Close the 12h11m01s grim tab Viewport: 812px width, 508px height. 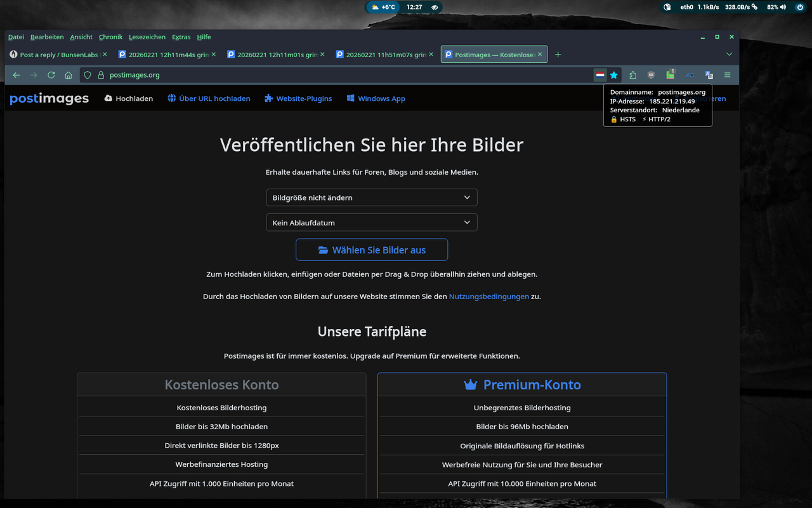[322, 55]
